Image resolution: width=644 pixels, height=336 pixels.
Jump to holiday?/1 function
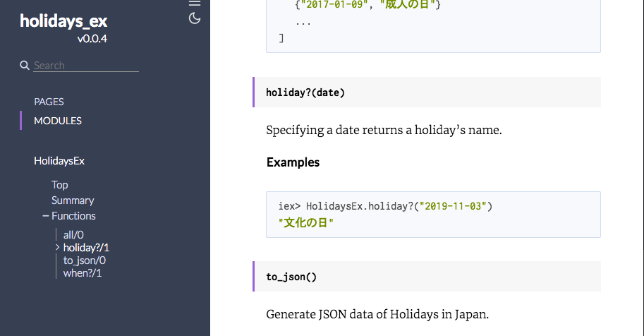click(86, 248)
